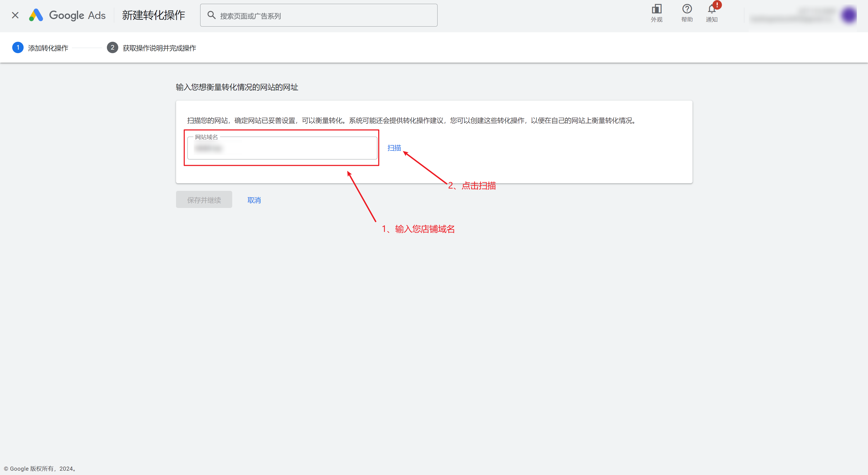Click the step 1 circle indicator
This screenshot has width=868, height=475.
[18, 47]
